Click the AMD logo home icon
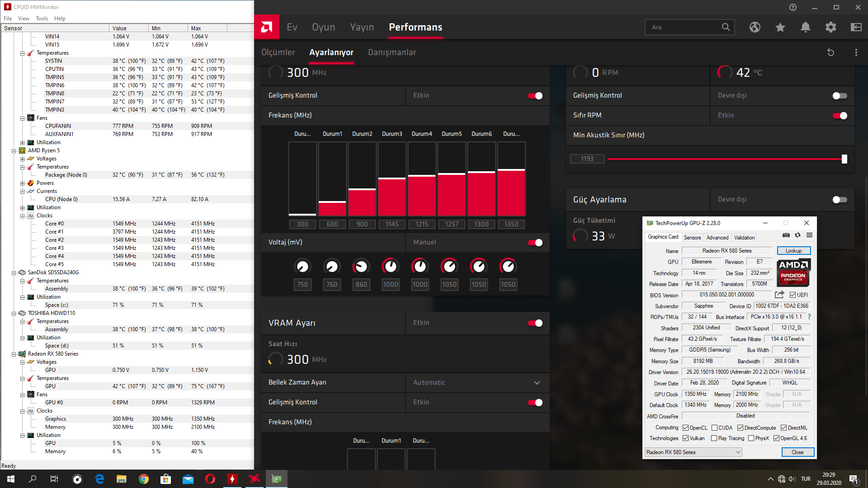The height and width of the screenshot is (488, 868). coord(266,27)
